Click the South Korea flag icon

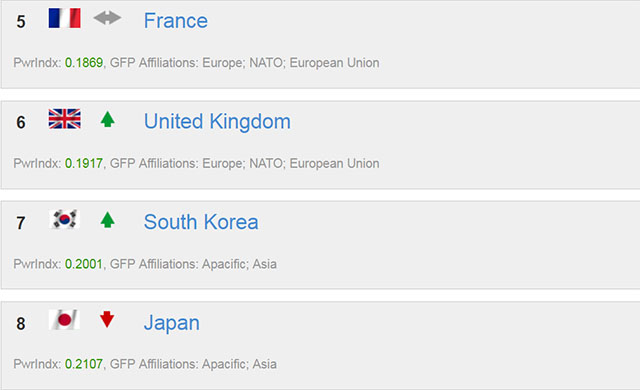64,219
